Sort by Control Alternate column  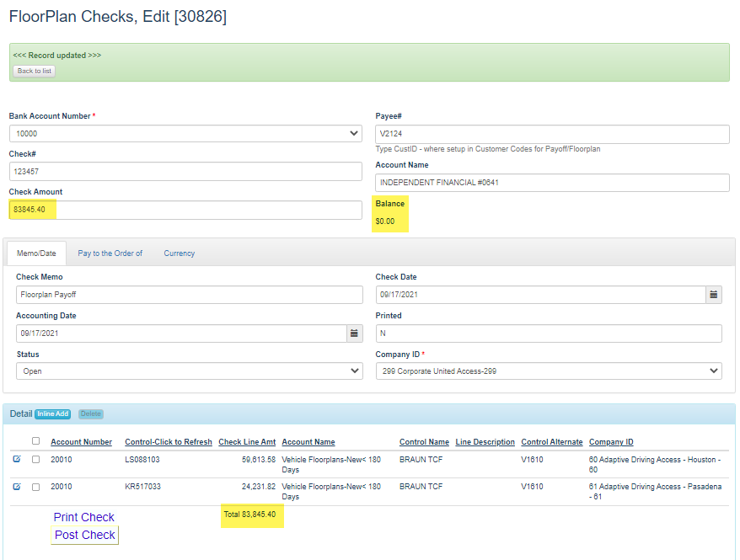552,441
